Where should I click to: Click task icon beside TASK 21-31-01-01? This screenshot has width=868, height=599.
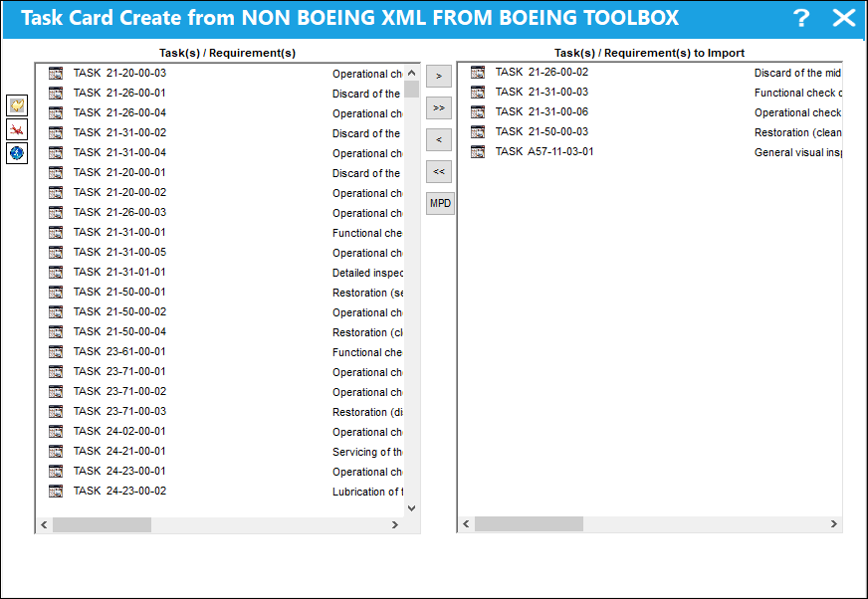tap(56, 273)
